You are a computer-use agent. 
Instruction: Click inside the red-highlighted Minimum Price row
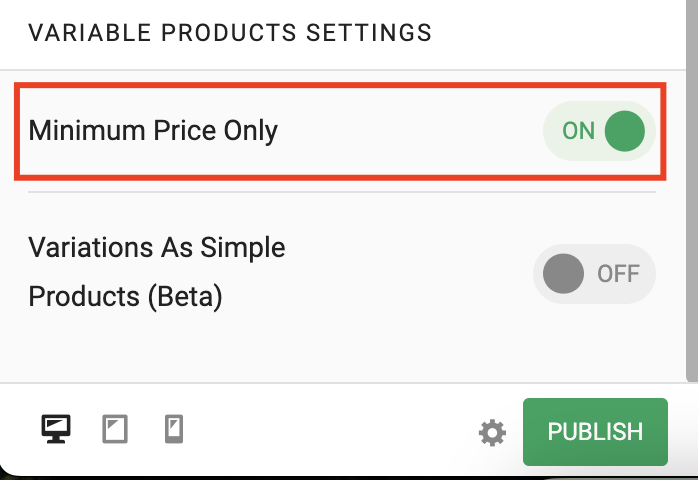point(340,131)
